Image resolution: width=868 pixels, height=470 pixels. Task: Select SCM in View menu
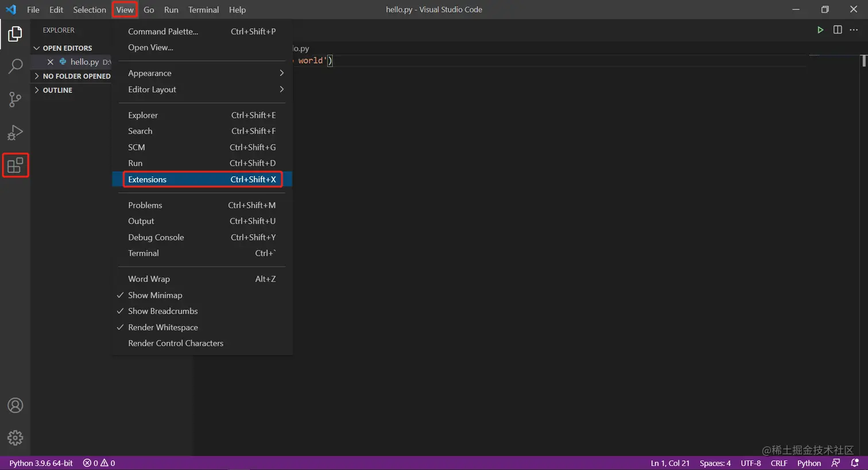(x=202, y=147)
